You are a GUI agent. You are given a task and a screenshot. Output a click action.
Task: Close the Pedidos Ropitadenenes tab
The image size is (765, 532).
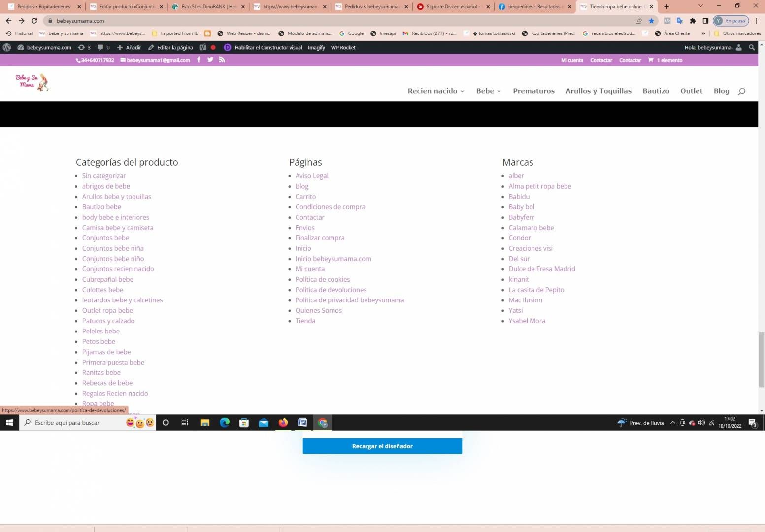(x=79, y=7)
